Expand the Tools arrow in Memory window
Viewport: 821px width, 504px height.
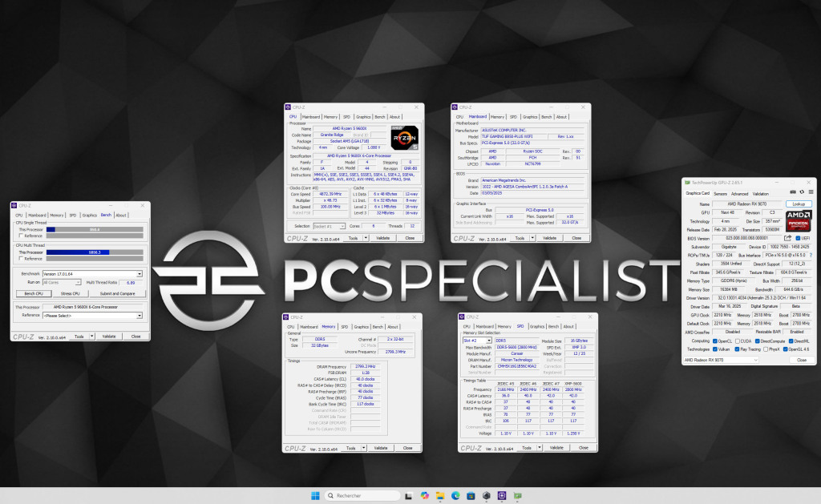(364, 448)
